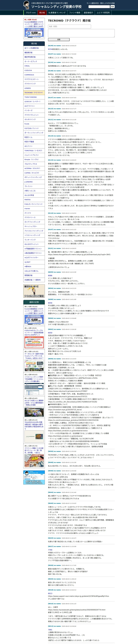Open the CREAL board link

pos(34,66)
